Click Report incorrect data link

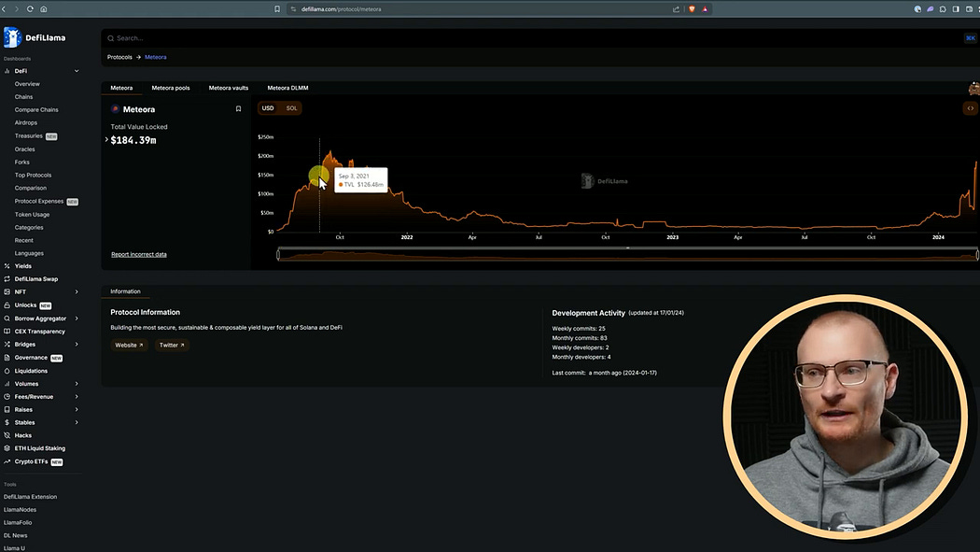pyautogui.click(x=139, y=254)
